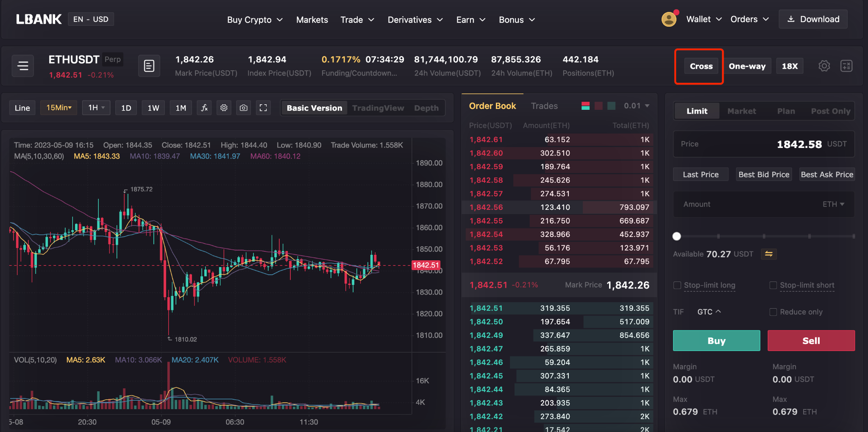Image resolution: width=868 pixels, height=432 pixels.
Task: Open the hamburger menu beside ETHUSDT
Action: point(23,66)
